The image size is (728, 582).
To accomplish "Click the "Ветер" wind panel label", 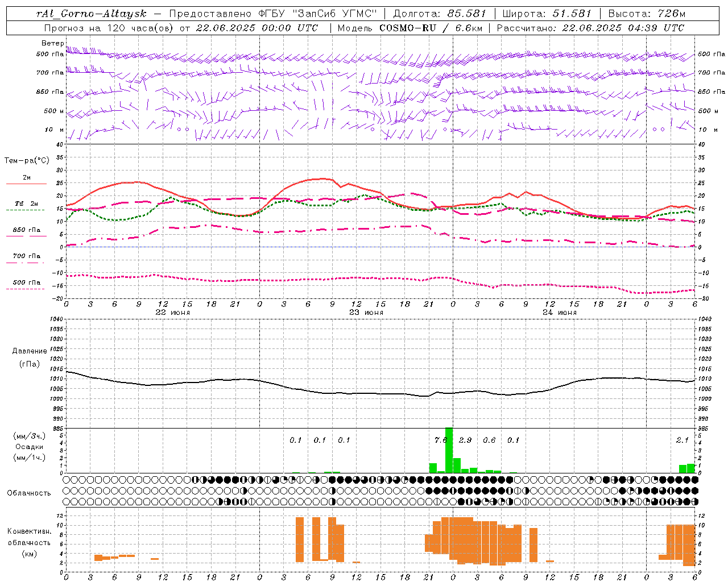I will [52, 43].
